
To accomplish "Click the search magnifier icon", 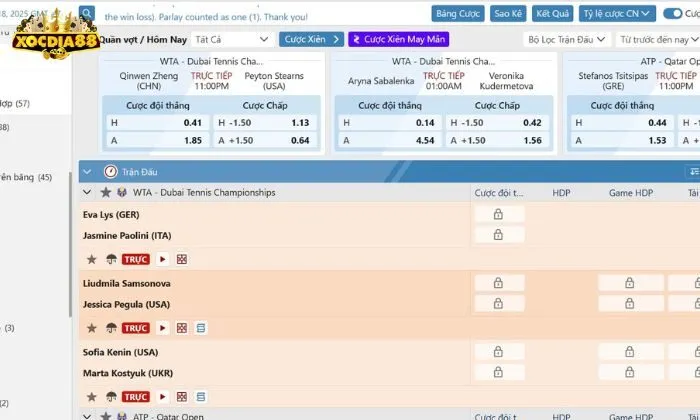I will [87, 14].
